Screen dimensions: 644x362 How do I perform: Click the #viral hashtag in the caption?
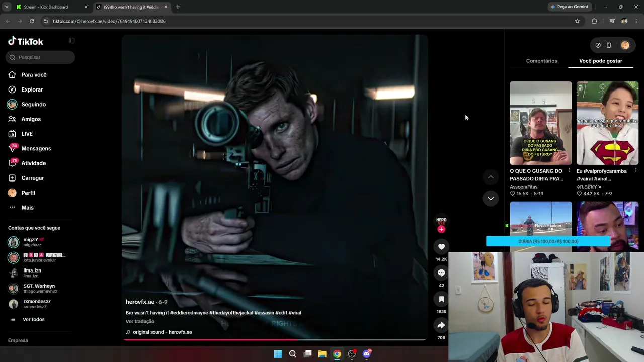point(295,313)
